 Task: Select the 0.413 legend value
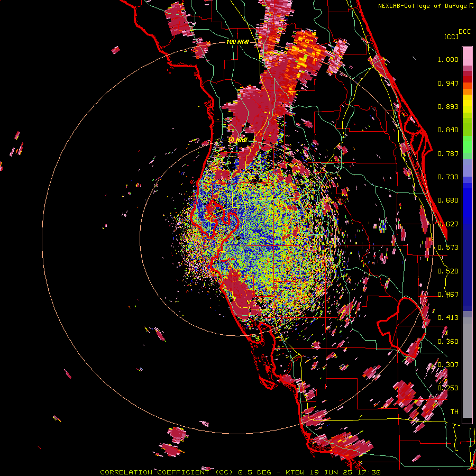point(448,318)
